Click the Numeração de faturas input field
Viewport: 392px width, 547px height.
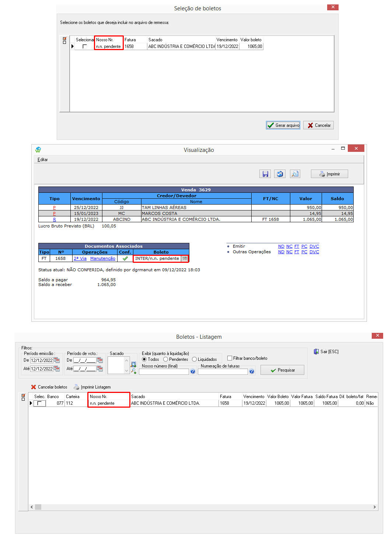tap(223, 372)
